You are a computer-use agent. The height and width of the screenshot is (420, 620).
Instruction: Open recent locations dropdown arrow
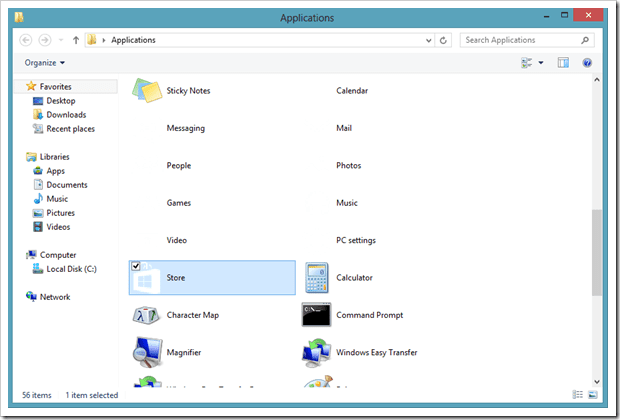click(x=60, y=40)
